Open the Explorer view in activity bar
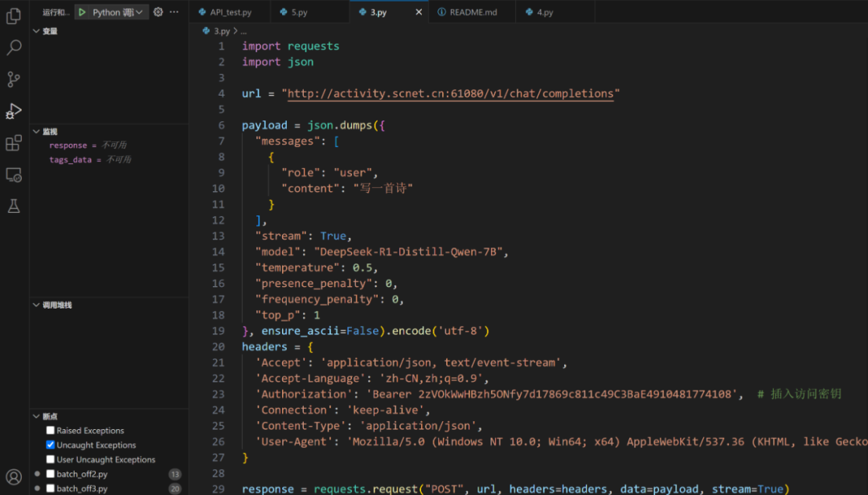The height and width of the screenshot is (495, 868). coord(14,16)
